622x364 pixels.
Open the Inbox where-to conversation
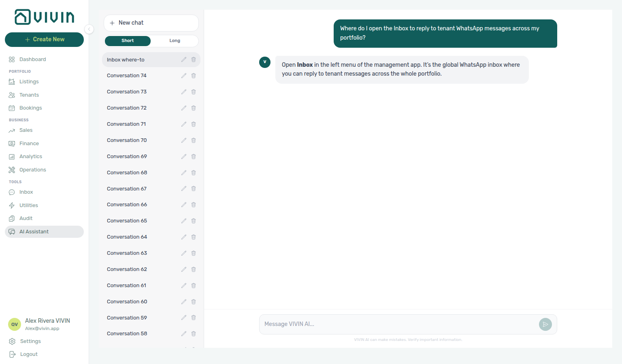point(151,59)
